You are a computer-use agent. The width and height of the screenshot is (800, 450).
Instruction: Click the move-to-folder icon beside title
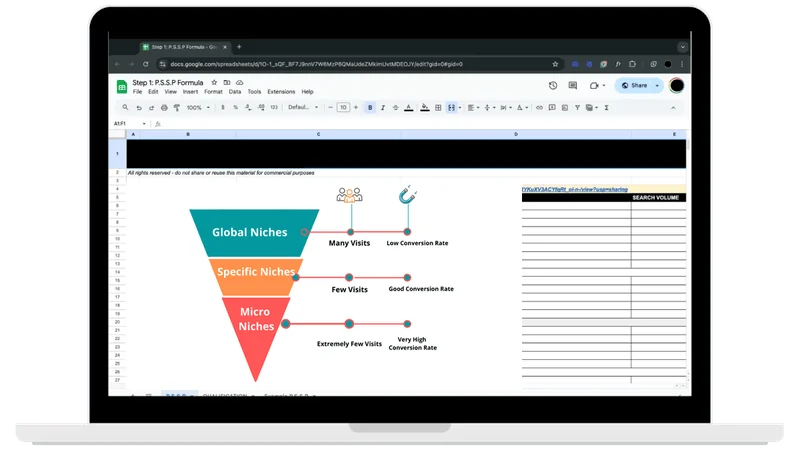tap(227, 83)
